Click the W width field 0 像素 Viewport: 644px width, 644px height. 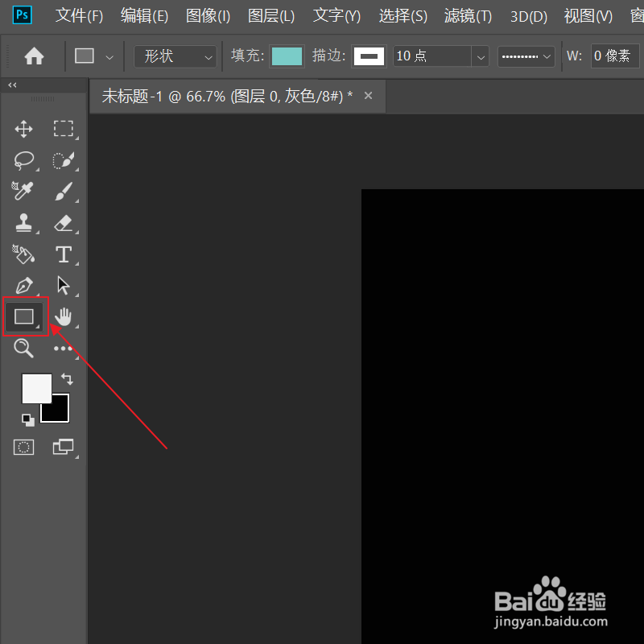pyautogui.click(x=615, y=56)
